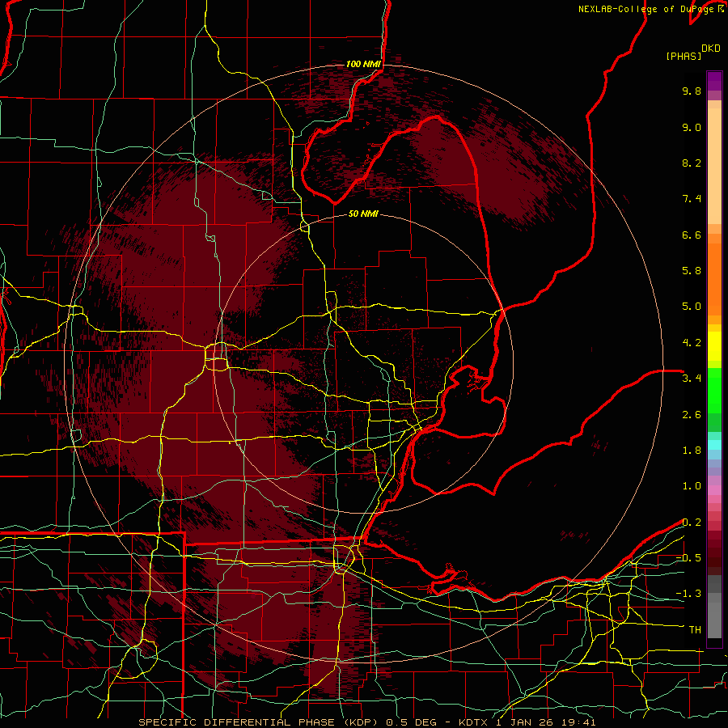
Task: Click the purple top segment of color bar
Action: tap(714, 81)
